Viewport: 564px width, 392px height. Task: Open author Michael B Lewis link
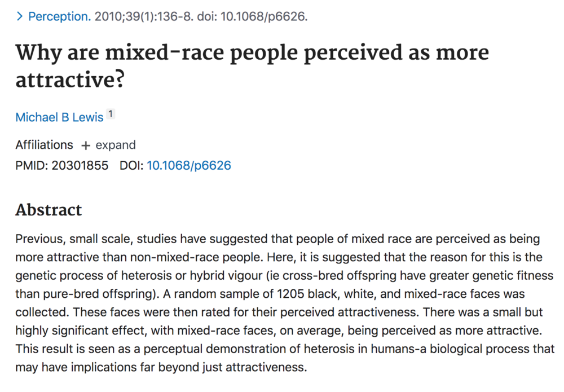pos(59,117)
